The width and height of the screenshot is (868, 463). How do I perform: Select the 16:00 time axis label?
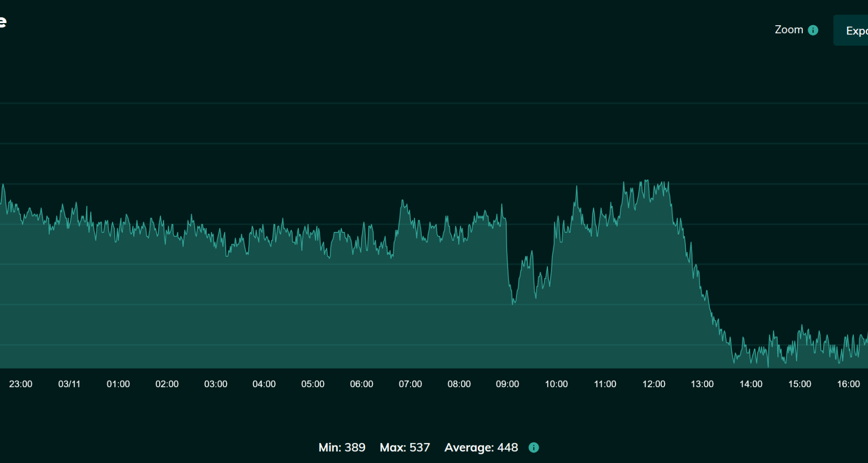(848, 384)
